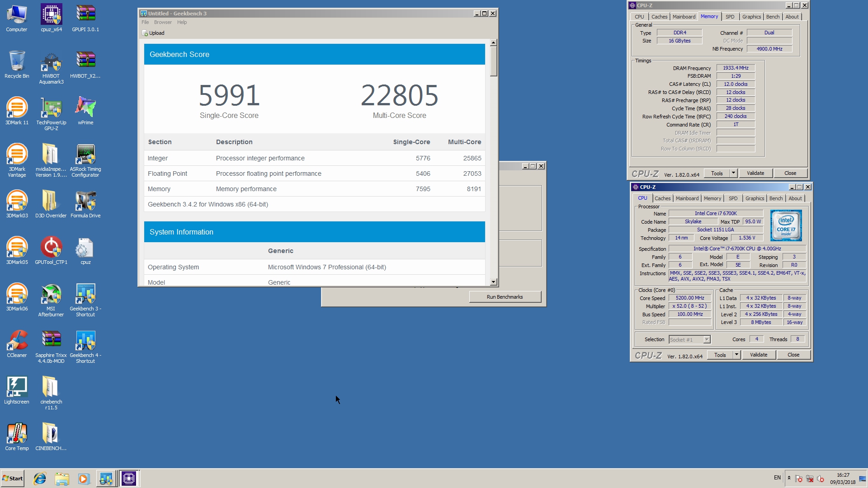Click the EN language indicator
868x488 pixels.
(777, 478)
